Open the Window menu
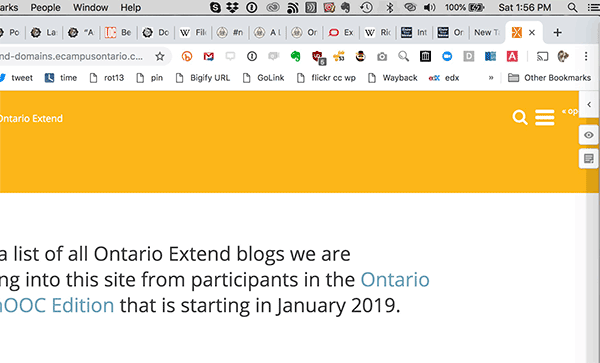The height and width of the screenshot is (363, 600). 90,7
